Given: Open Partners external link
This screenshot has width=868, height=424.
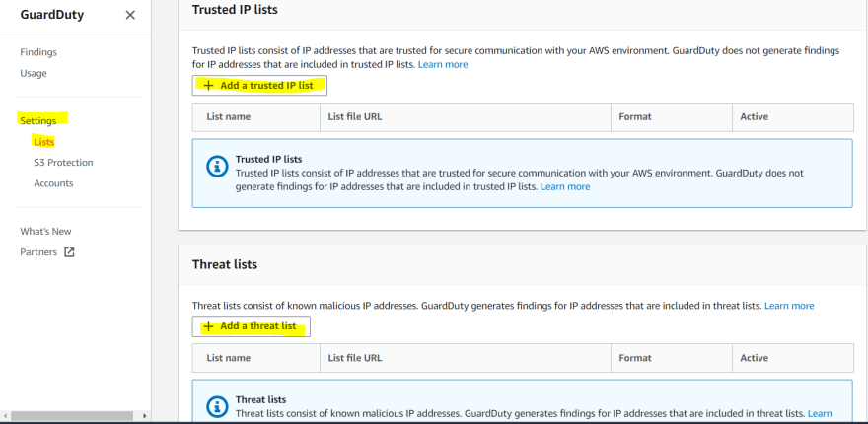Looking at the screenshot, I should (38, 252).
